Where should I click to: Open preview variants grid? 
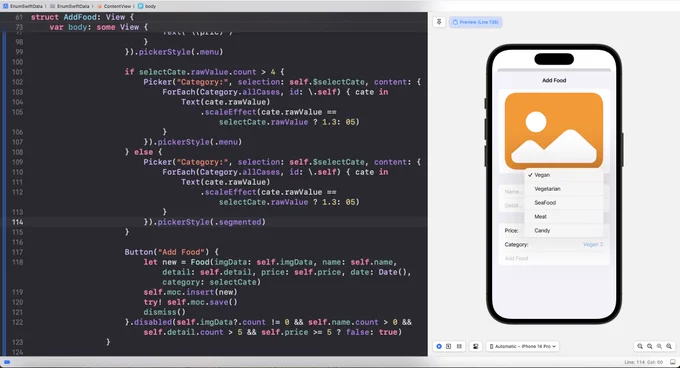(459, 346)
